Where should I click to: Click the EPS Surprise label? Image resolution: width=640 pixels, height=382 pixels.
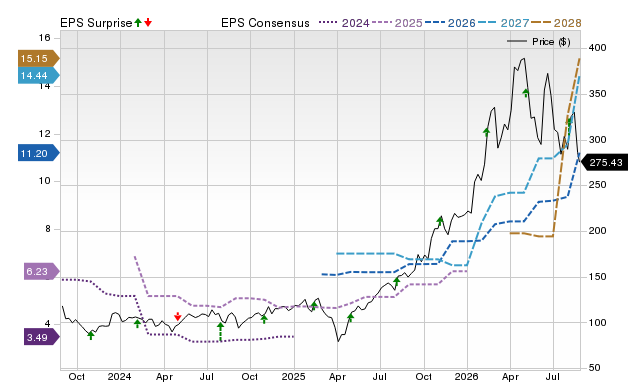click(96, 23)
